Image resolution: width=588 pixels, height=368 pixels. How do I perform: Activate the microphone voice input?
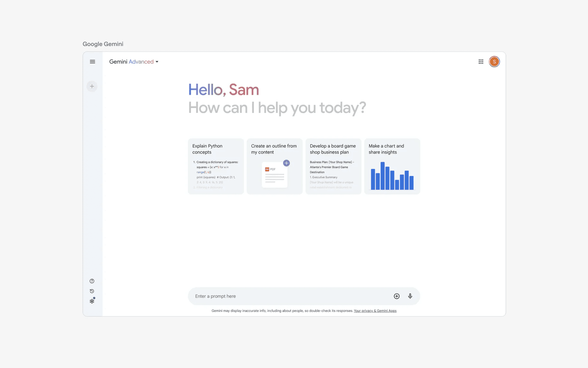point(410,296)
